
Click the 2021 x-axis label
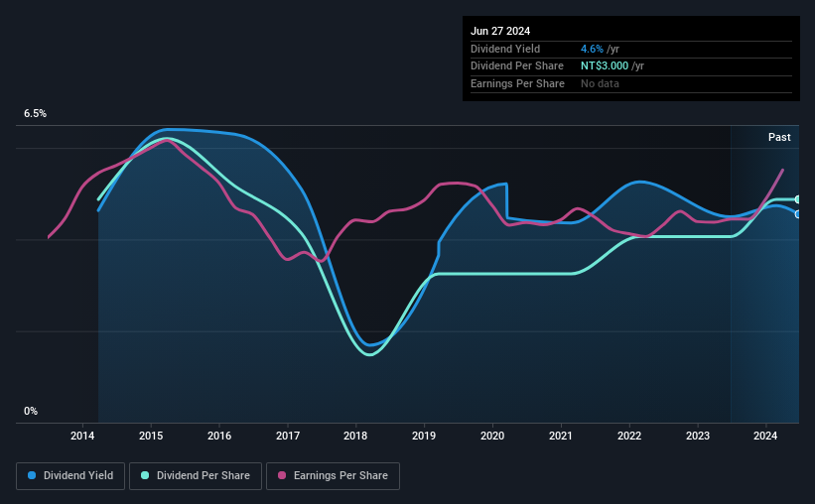561,436
